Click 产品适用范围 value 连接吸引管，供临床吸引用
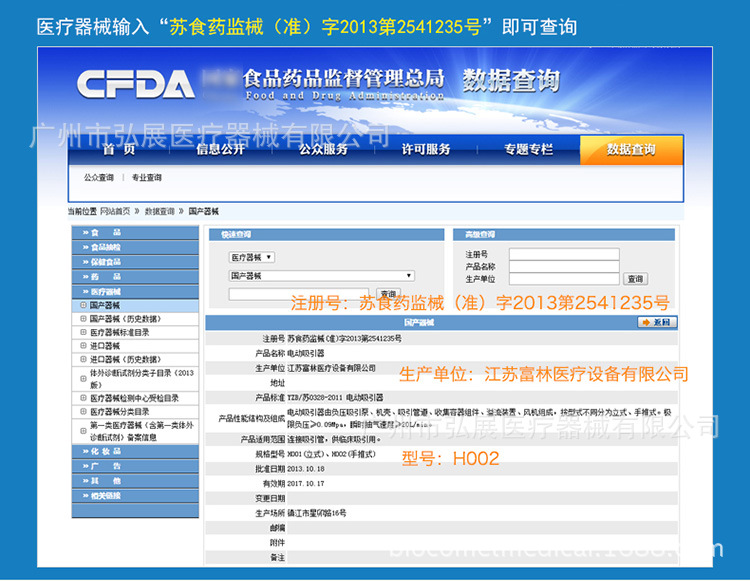This screenshot has height=581, width=750. tap(334, 439)
